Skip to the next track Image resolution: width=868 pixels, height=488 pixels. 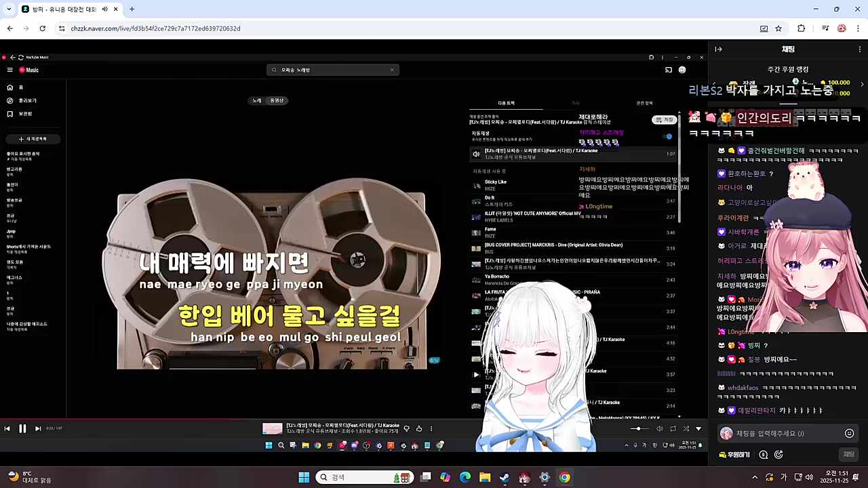pos(38,428)
